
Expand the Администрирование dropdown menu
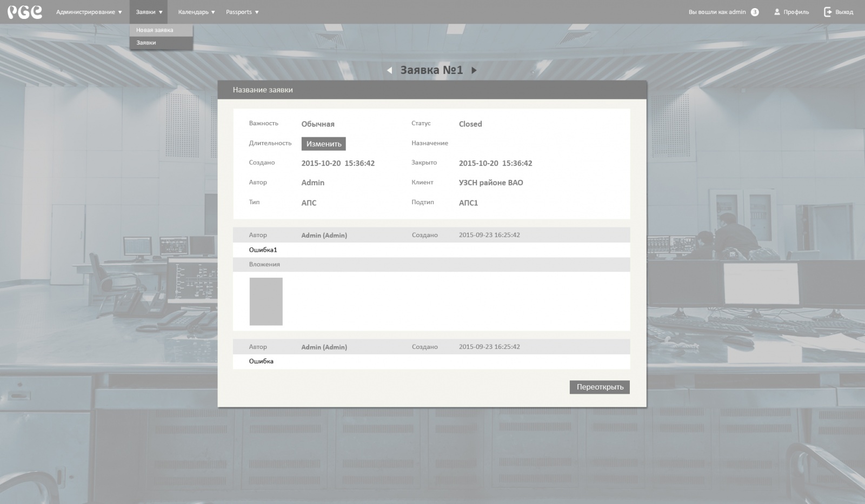pyautogui.click(x=89, y=12)
